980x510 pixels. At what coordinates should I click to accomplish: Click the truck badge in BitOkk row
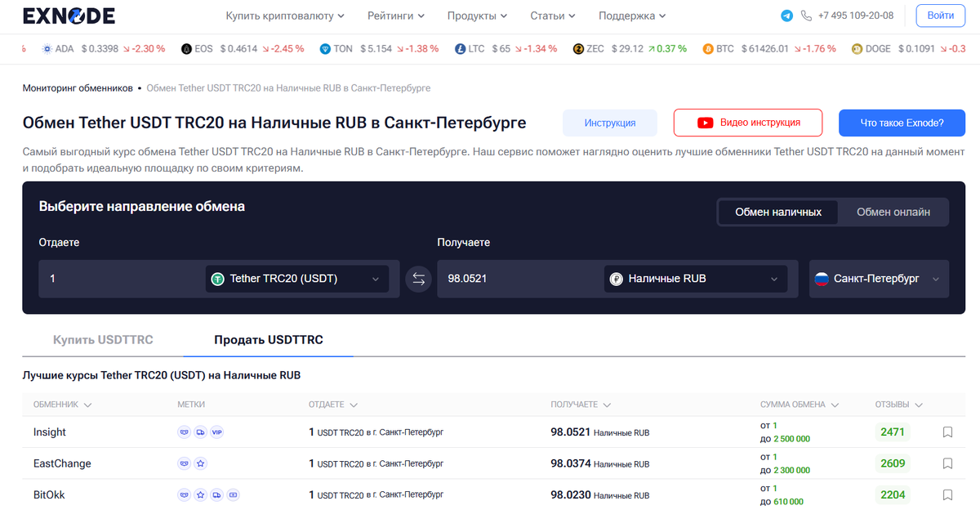[216, 494]
